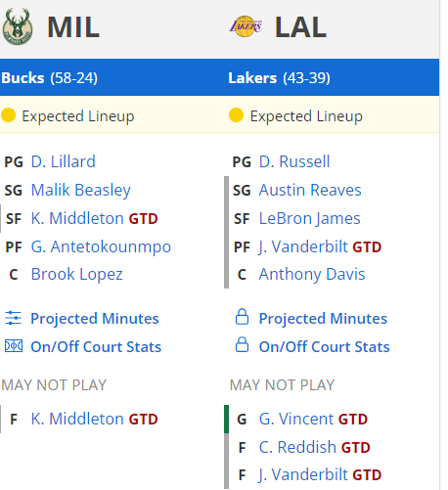Click the Milwaukee Bucks team logo
The image size is (448, 490).
(x=18, y=26)
